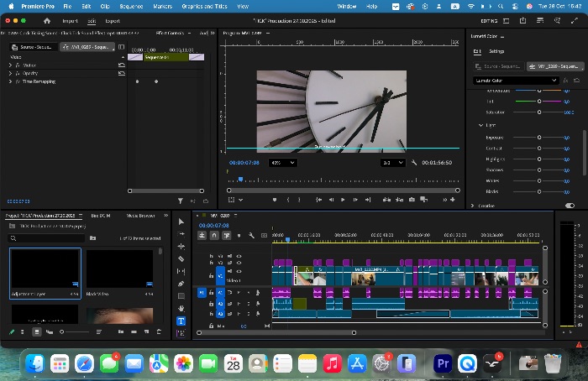The width and height of the screenshot is (588, 381).
Task: Add a marker in the timeline
Action: click(239, 235)
